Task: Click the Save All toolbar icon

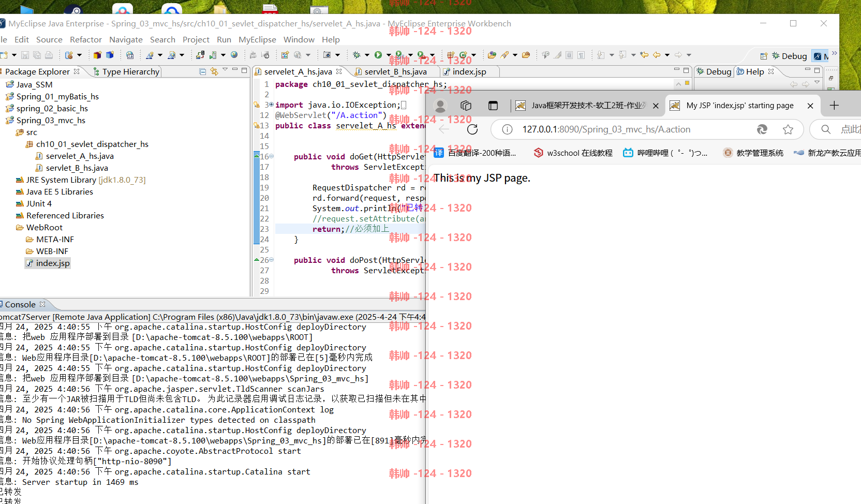Action: pos(37,55)
